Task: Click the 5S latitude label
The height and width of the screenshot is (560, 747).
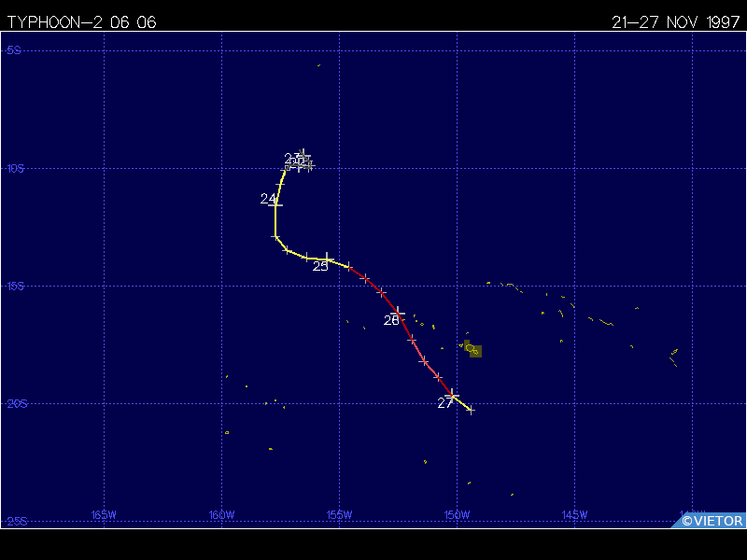Action: [14, 50]
